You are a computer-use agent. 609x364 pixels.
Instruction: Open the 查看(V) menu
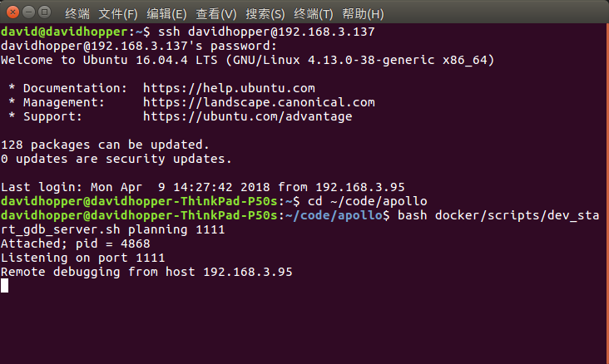(216, 14)
